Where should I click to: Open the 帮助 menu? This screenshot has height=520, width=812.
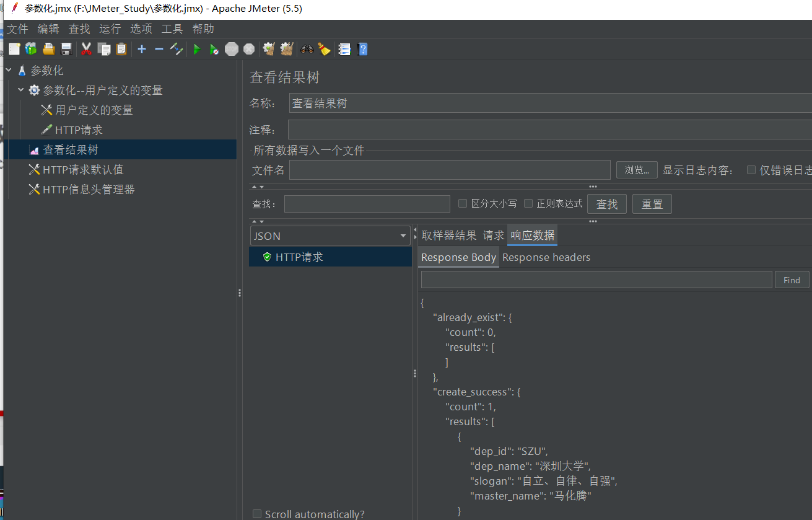pos(203,29)
